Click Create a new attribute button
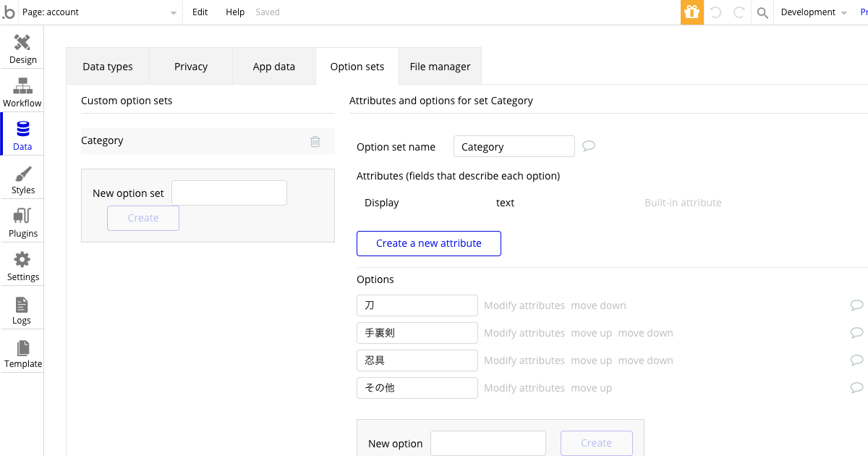Viewport: 868px width, 456px height. [x=429, y=243]
